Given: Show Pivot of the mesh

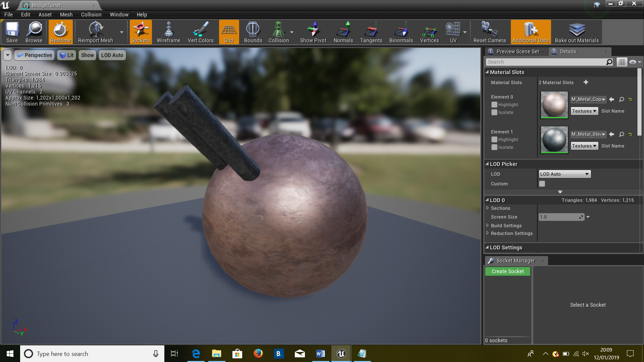Looking at the screenshot, I should [x=313, y=32].
